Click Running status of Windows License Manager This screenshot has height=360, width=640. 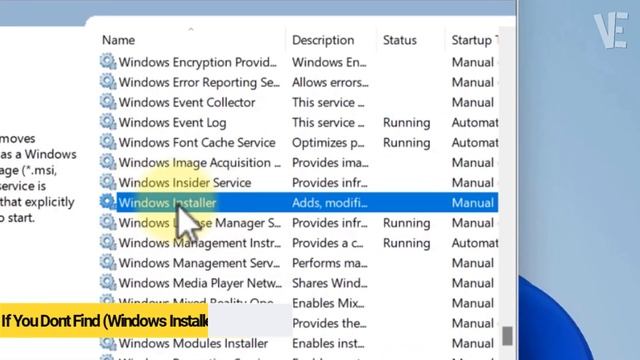point(407,223)
